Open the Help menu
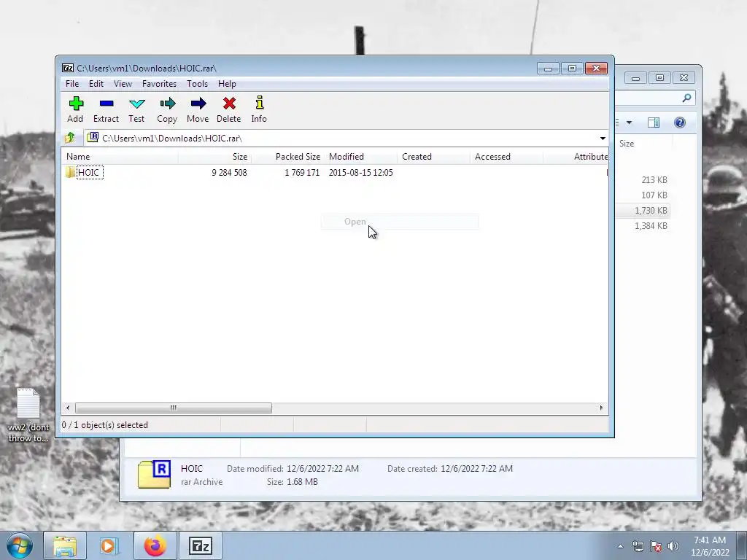Screen dimensions: 747x560 tap(228, 84)
